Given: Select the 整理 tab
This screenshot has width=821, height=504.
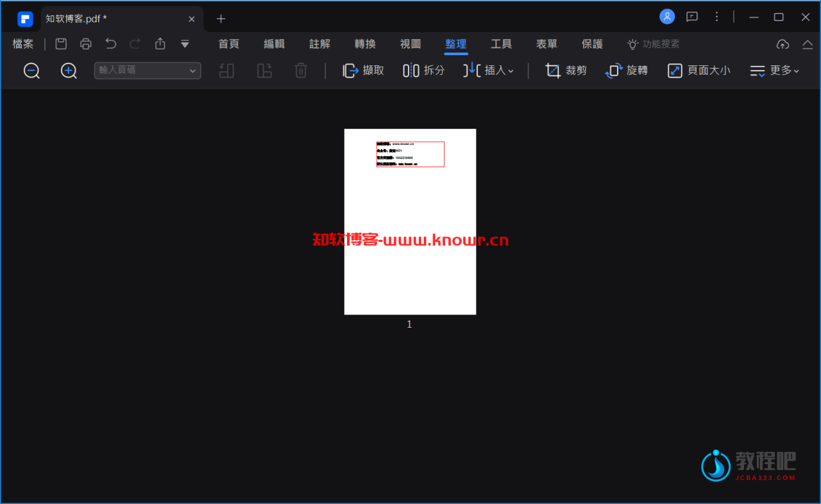Looking at the screenshot, I should [x=456, y=44].
